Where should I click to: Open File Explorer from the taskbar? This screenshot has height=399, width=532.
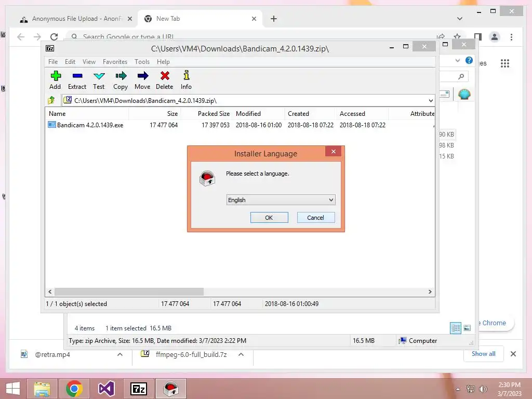coord(42,389)
